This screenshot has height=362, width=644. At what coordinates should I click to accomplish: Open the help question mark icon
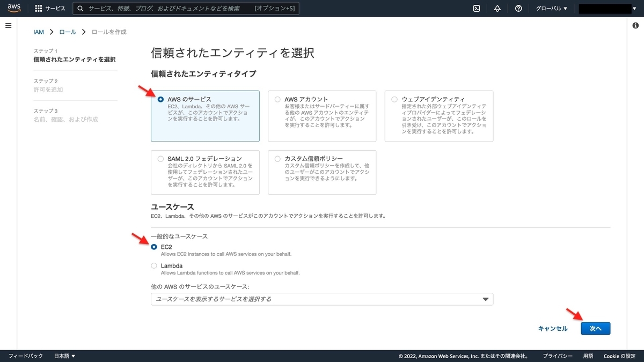(x=518, y=9)
